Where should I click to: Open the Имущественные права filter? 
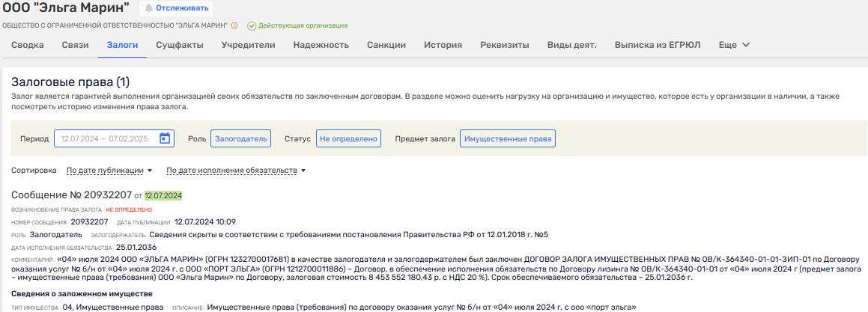coord(508,138)
